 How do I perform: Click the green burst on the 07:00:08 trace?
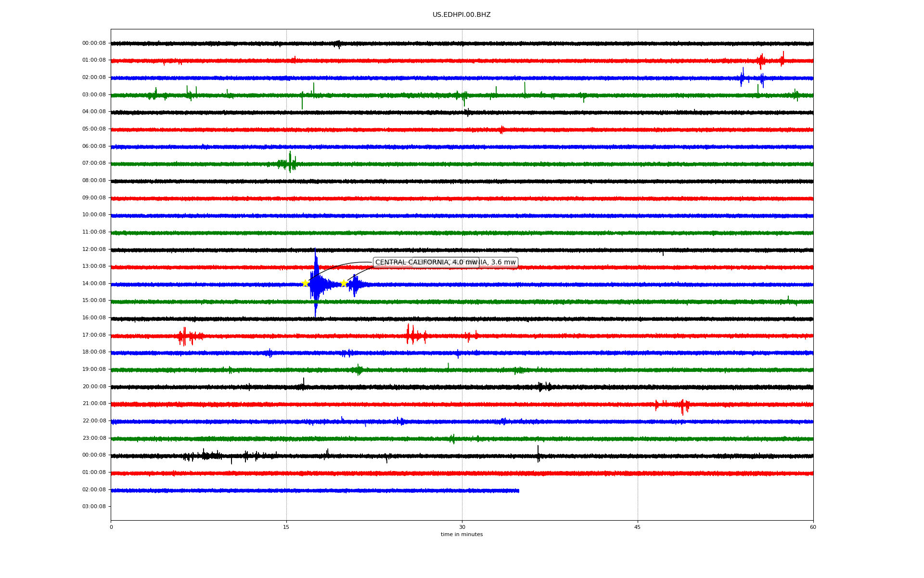pyautogui.click(x=290, y=163)
